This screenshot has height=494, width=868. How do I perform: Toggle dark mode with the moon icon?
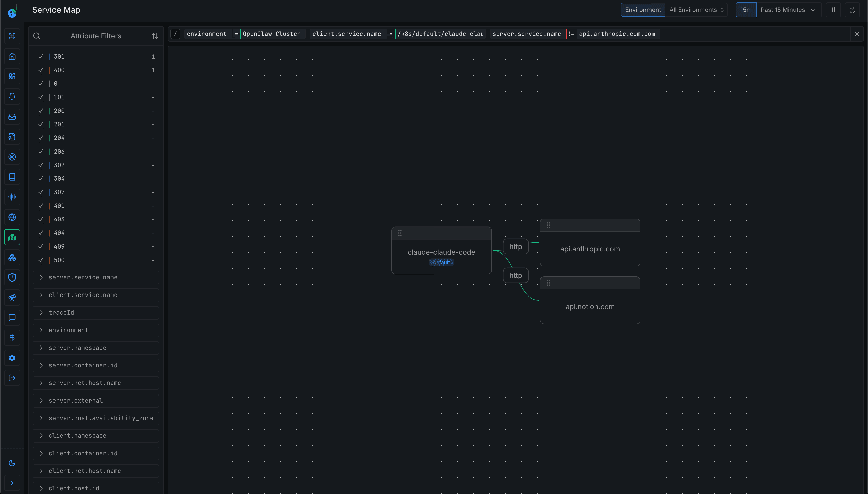click(x=12, y=462)
